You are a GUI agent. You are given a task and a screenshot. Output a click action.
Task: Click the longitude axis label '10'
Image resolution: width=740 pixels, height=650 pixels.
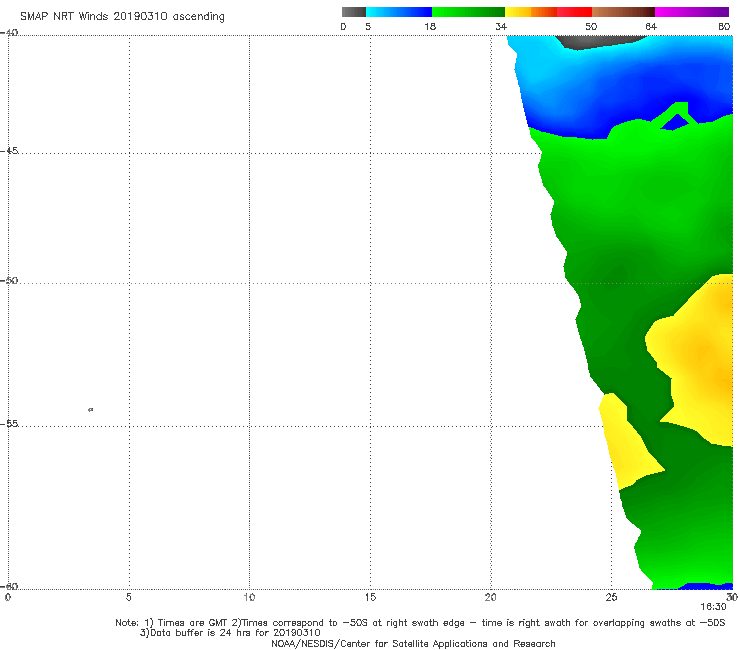[249, 598]
